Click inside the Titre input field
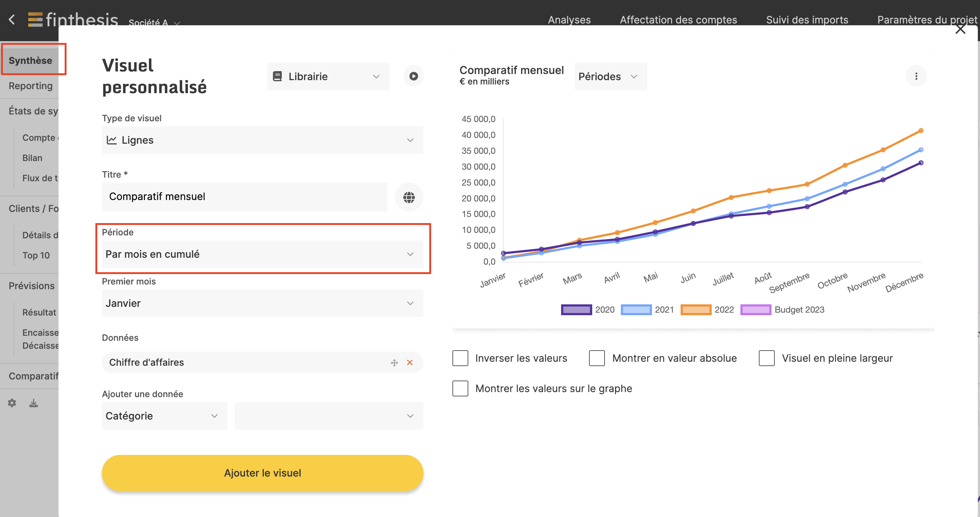This screenshot has width=980, height=517. coord(245,197)
